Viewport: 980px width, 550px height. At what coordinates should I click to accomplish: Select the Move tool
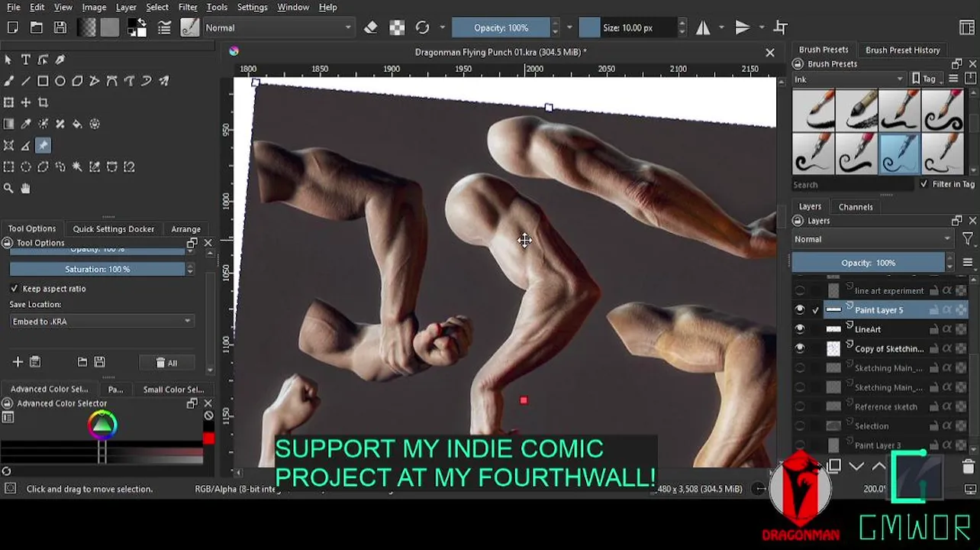point(25,102)
